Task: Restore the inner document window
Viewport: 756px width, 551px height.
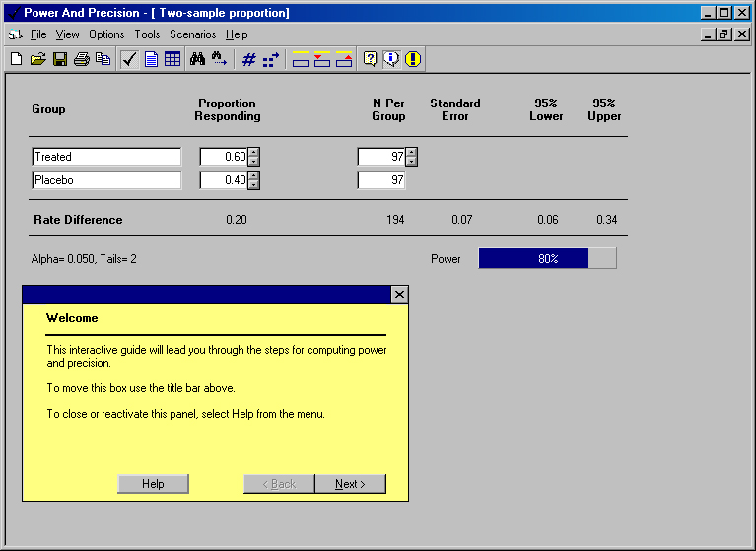Action: tap(723, 34)
